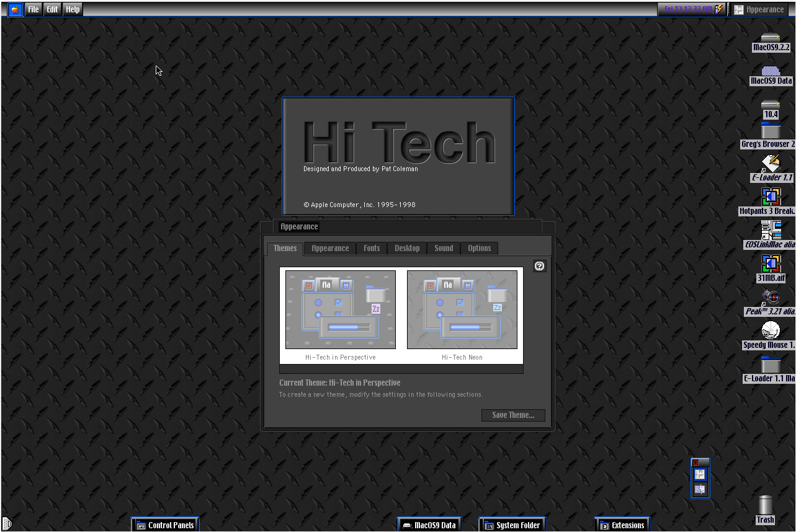Select the Hi-Tech in Perspective theme thumbnail
This screenshot has height=532, width=796.
pos(341,309)
